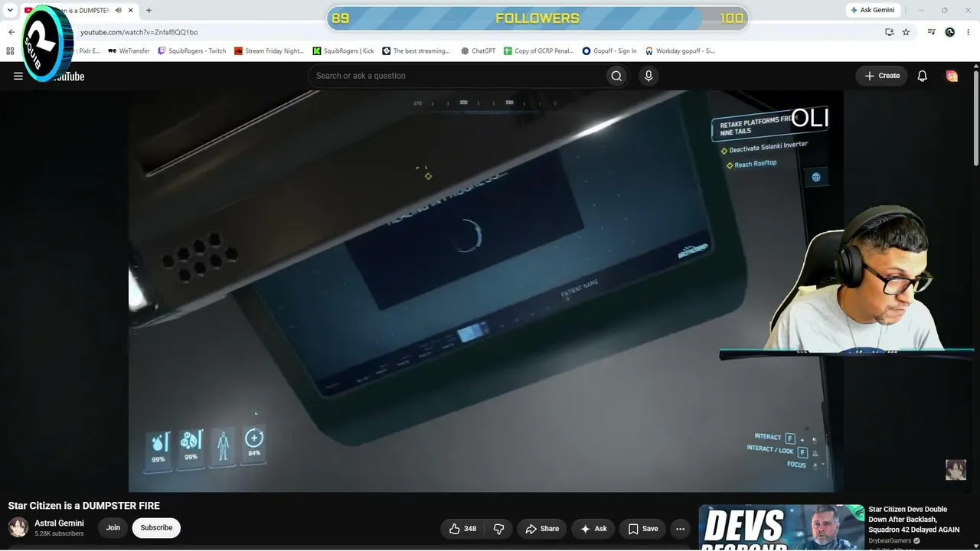Click the Ask button under the video

[x=593, y=529]
